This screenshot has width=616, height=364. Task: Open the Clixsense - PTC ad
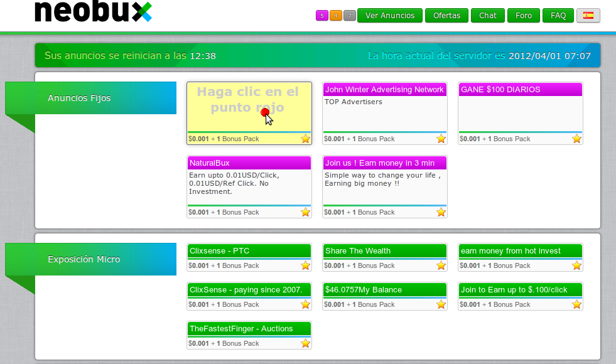tap(249, 251)
